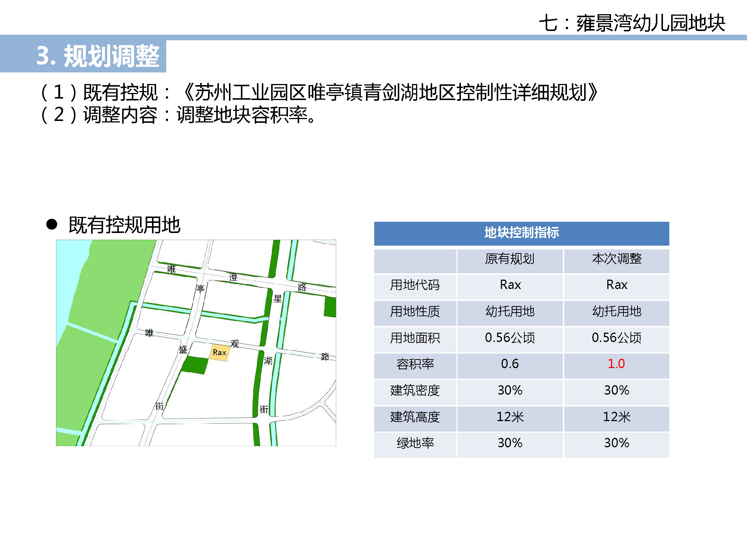
Task: Click the 既有控规用地 bullet heading
Action: click(124, 225)
